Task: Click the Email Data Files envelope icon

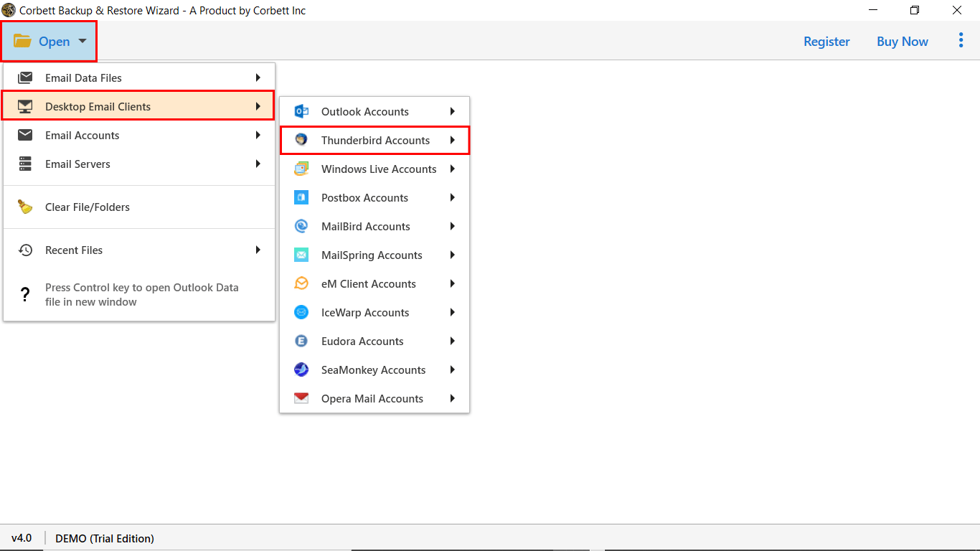Action: tap(25, 77)
